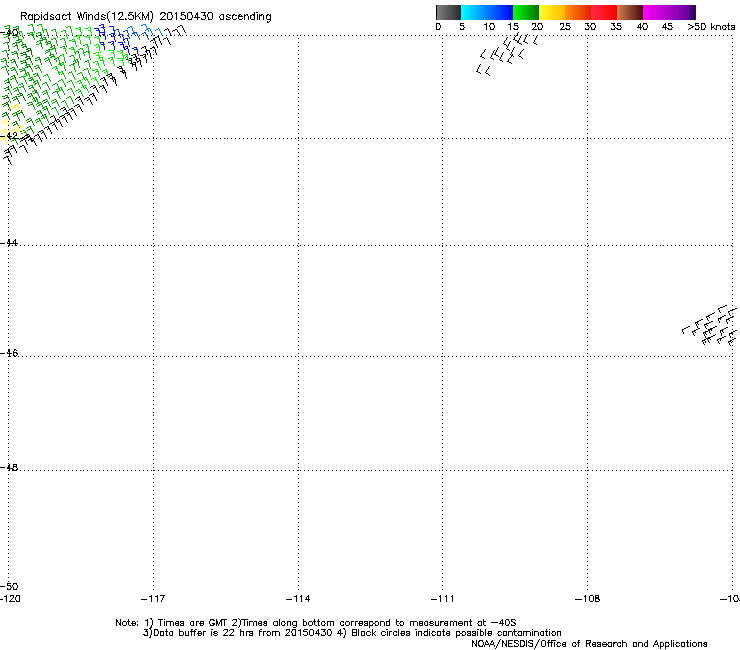
Task: Click the legend value '20'
Action: point(537,27)
